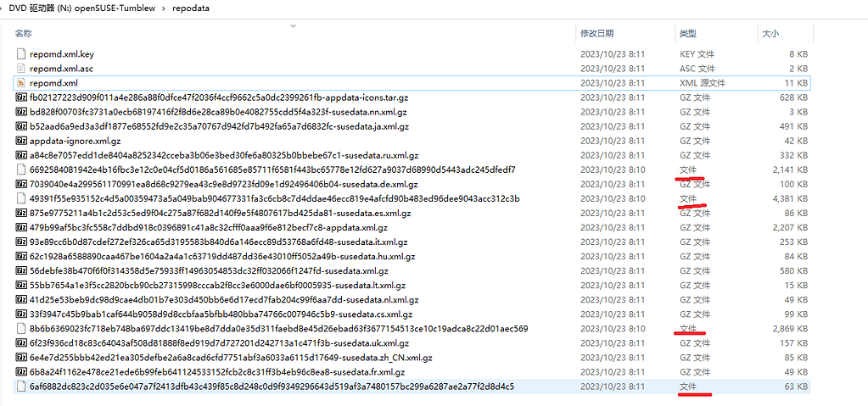Select file name ending appdata-icons.tar.gz
This screenshot has height=406, width=868.
pyautogui.click(x=219, y=97)
